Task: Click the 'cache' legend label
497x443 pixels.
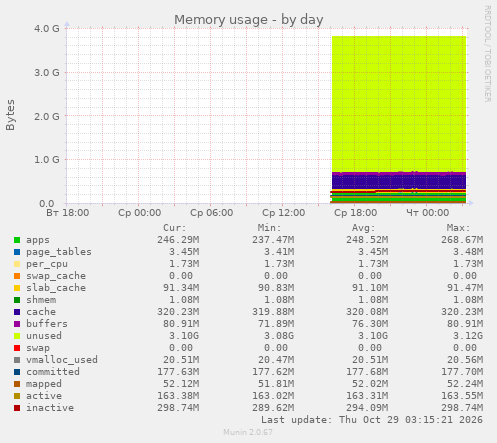Action: click(x=41, y=312)
